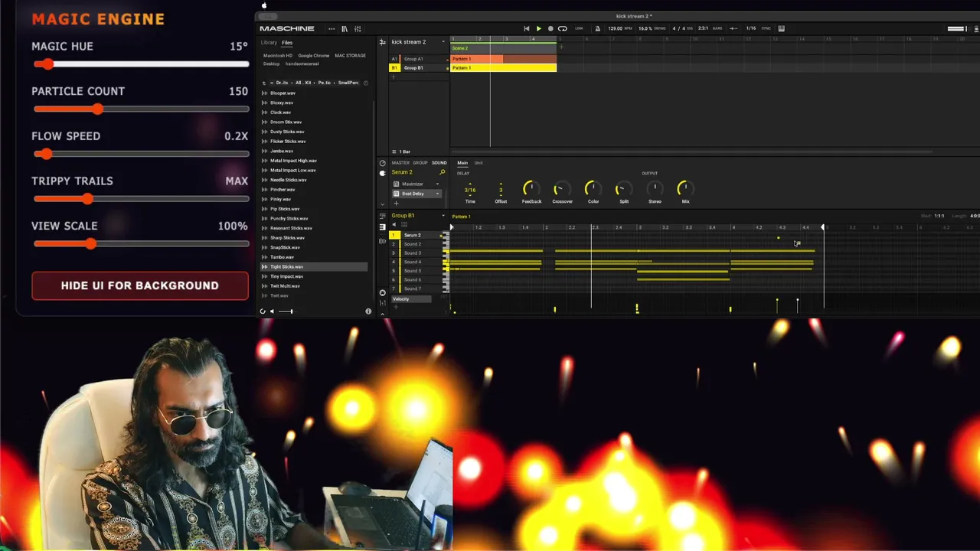Viewport: 980px width, 551px height.
Task: Toggle the metronome icon
Action: coord(597,28)
